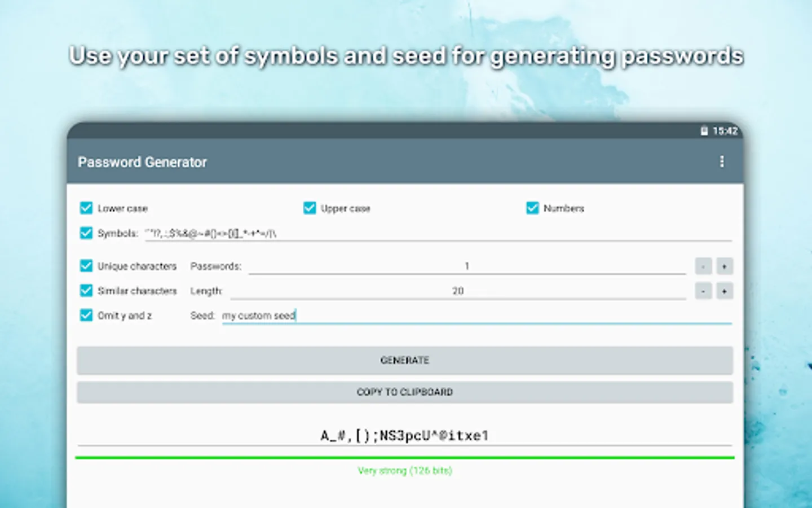Open the overflow menu in Password Generator
Screen dimensions: 812x508
tap(722, 162)
